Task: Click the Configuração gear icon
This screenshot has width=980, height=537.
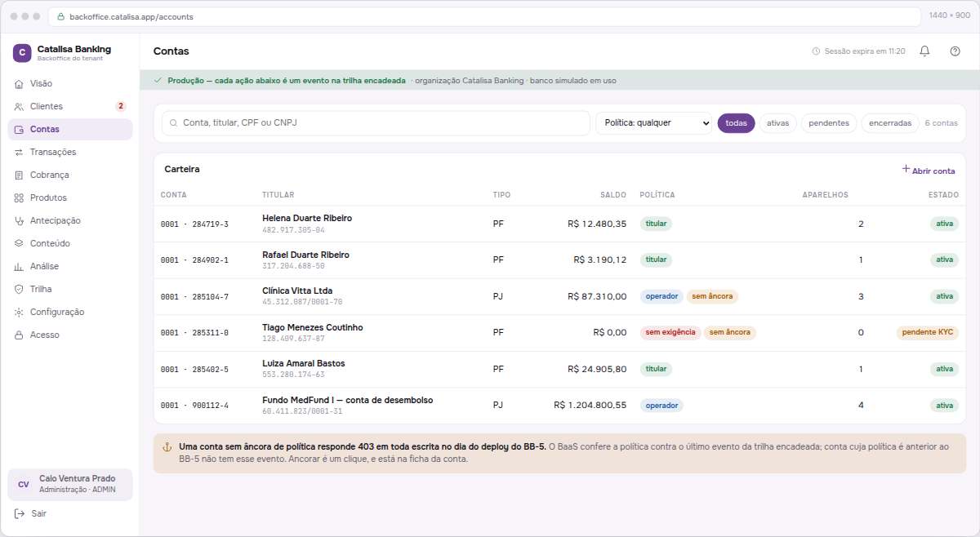Action: pyautogui.click(x=19, y=313)
